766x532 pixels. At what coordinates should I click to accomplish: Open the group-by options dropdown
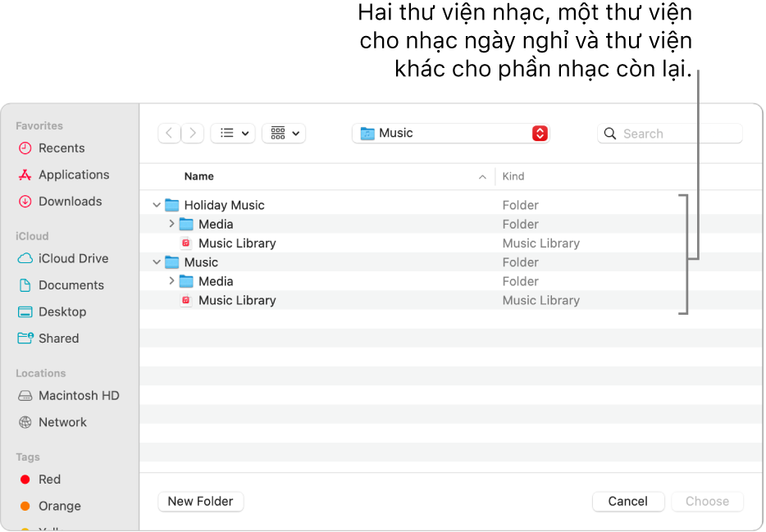coord(284,134)
